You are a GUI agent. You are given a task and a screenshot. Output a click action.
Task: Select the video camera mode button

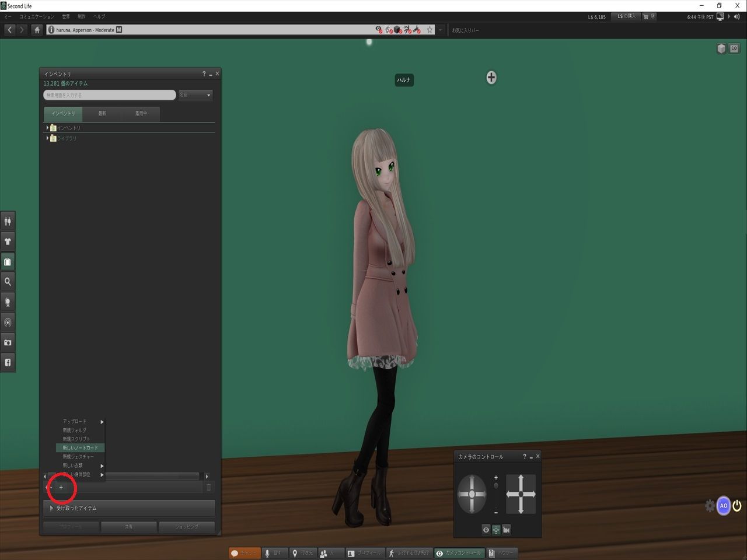tap(507, 530)
